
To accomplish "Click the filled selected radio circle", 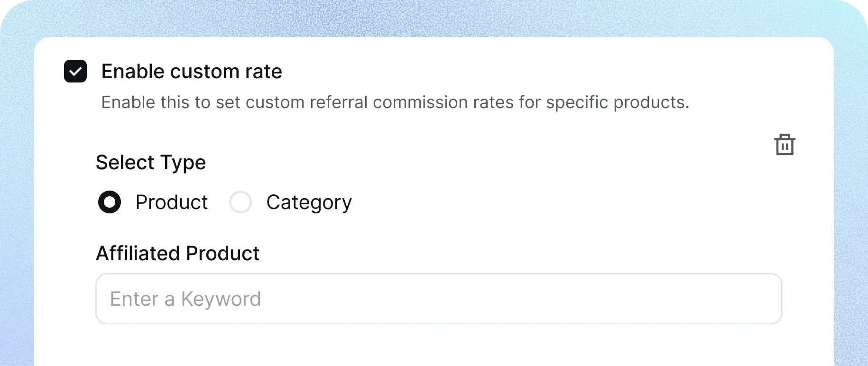I will (110, 202).
